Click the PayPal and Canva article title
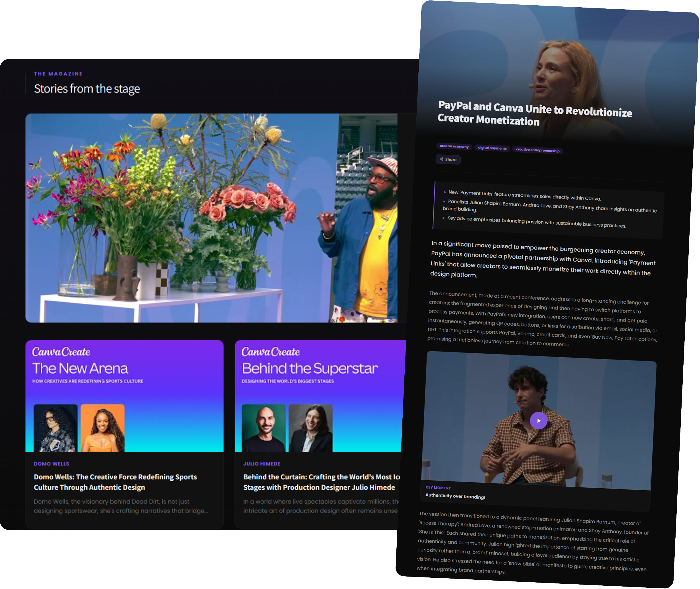This screenshot has width=700, height=589. pyautogui.click(x=534, y=114)
